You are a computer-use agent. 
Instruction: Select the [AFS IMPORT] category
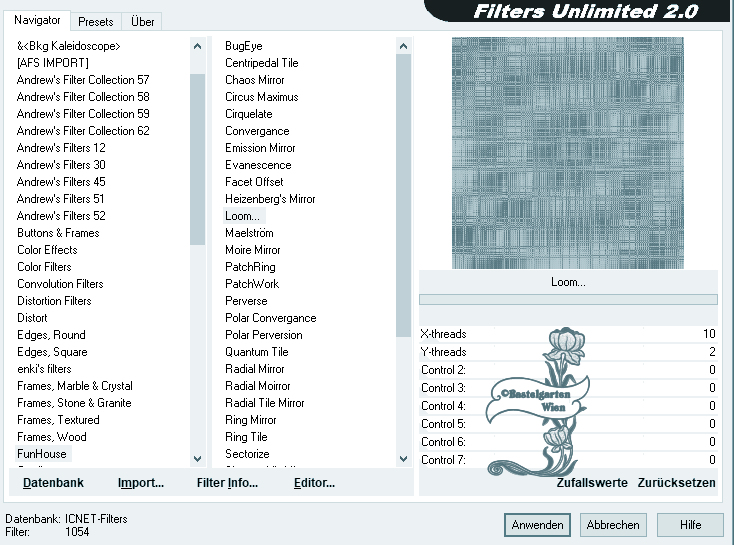click(x=53, y=63)
